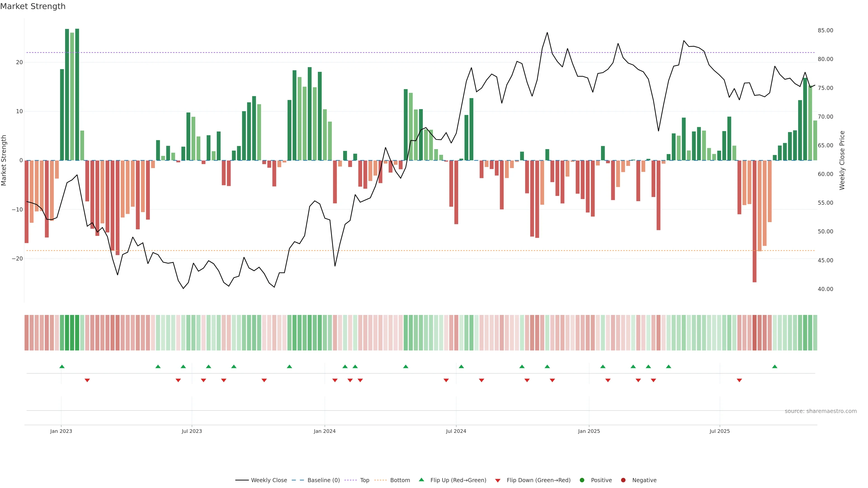868x488 pixels.
Task: Click the Jul 2024 x-axis label
Action: [x=456, y=431]
